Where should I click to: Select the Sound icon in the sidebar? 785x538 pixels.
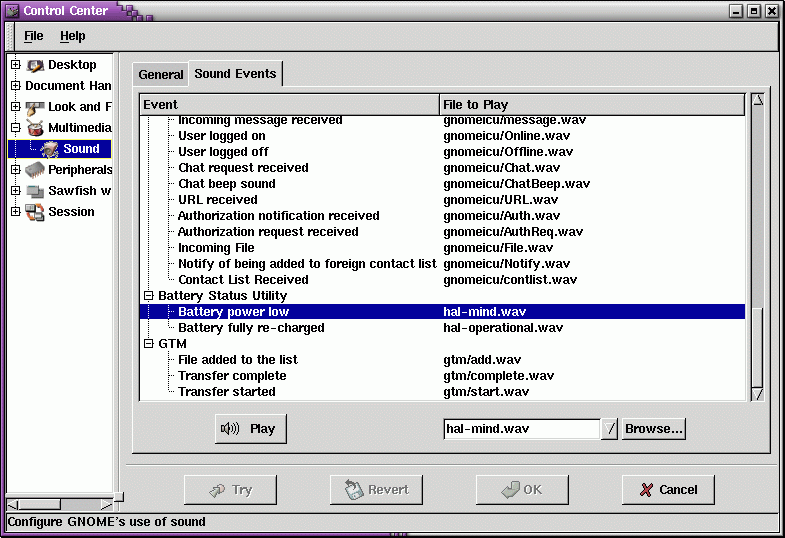click(50, 149)
